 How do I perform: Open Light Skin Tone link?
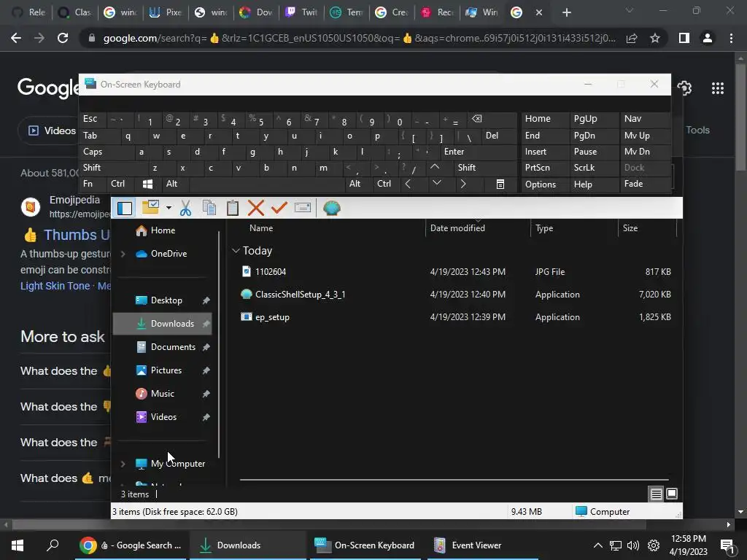55,286
